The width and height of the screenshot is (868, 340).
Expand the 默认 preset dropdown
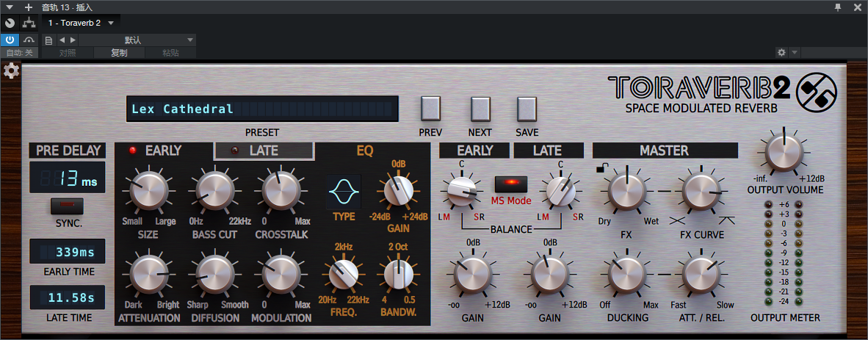coord(138,40)
